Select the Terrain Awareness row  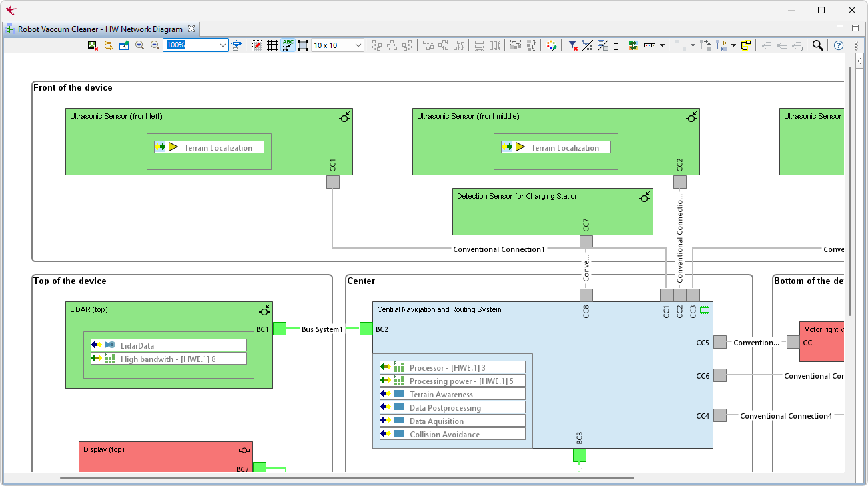coord(452,394)
